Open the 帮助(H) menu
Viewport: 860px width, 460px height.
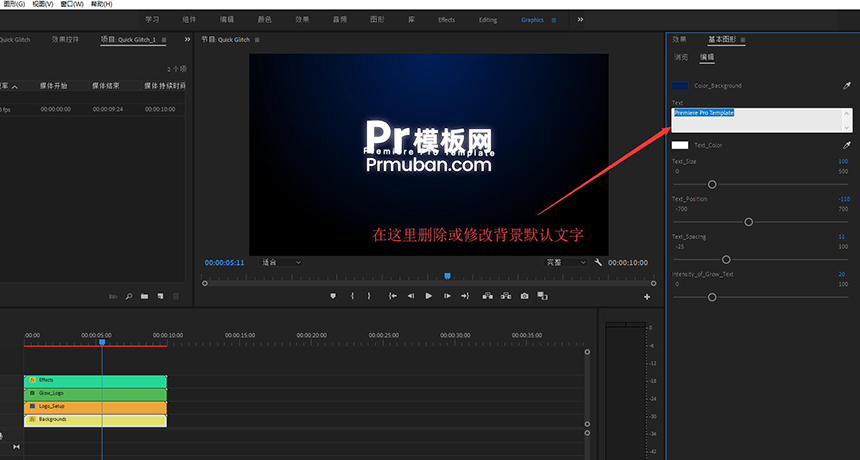101,4
